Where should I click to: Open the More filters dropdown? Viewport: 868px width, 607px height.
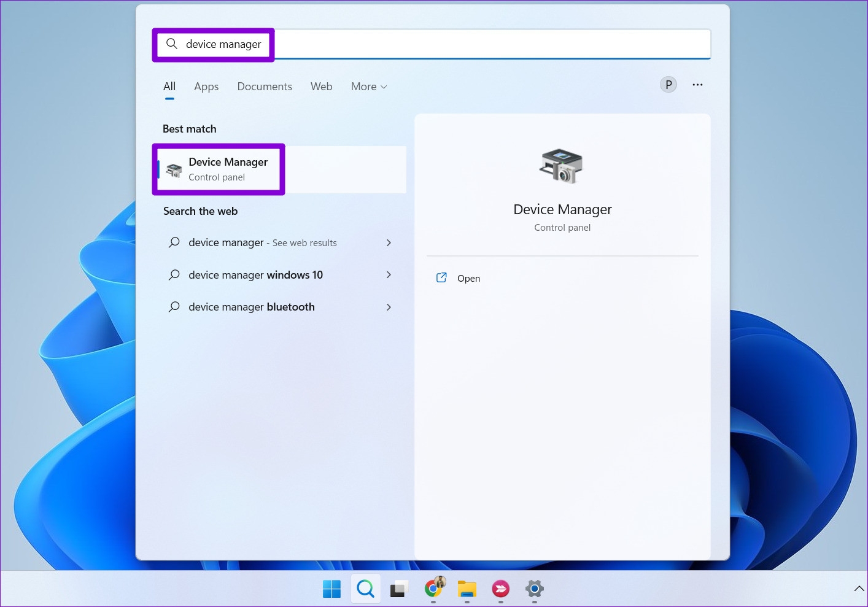(368, 87)
